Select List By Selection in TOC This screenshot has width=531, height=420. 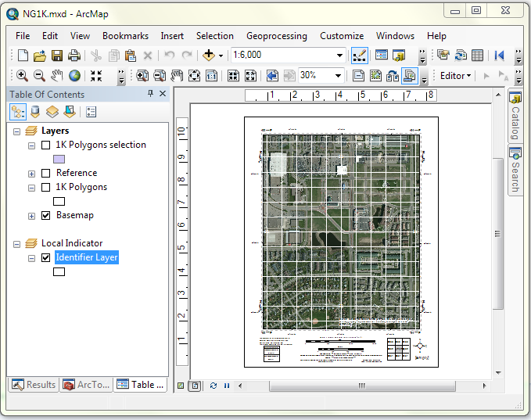click(x=70, y=112)
